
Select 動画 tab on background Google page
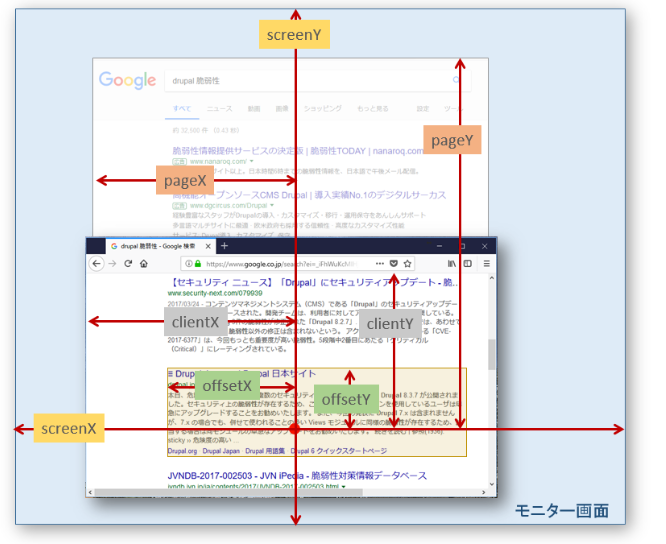point(254,109)
